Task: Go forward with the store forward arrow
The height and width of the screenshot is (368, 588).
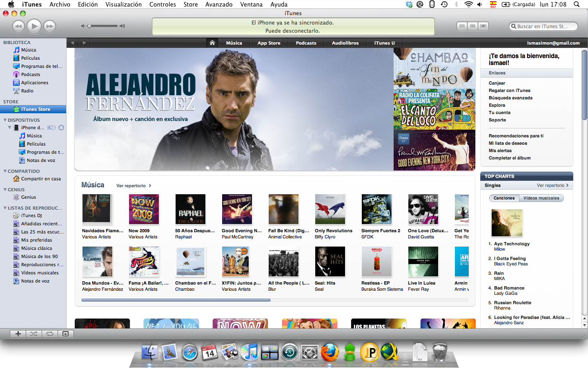Action: (85, 43)
